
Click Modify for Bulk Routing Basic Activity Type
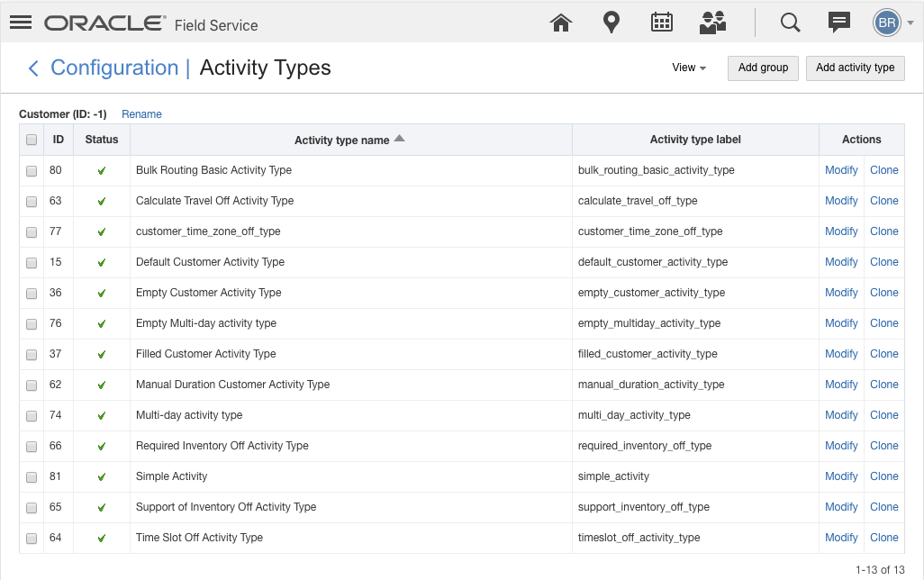click(x=841, y=170)
